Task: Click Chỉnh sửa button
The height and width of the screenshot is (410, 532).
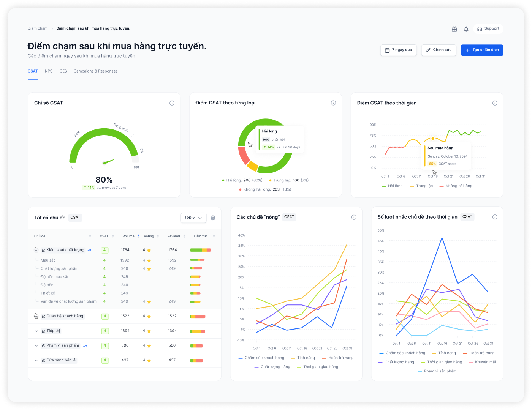Action: coord(439,50)
